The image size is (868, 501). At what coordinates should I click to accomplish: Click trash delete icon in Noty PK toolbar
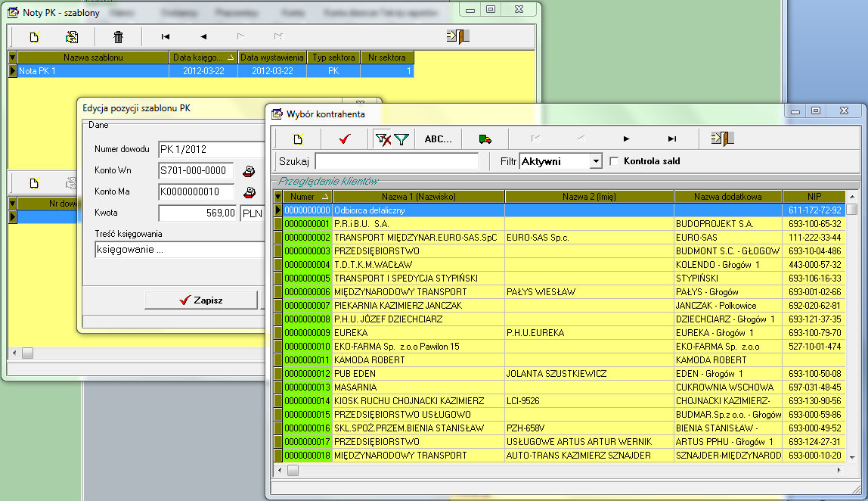coord(118,37)
